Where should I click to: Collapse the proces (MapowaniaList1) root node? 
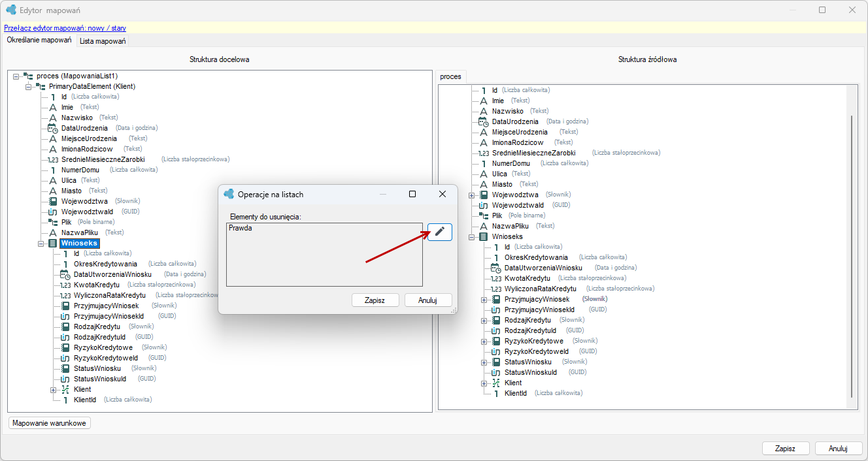(x=16, y=76)
